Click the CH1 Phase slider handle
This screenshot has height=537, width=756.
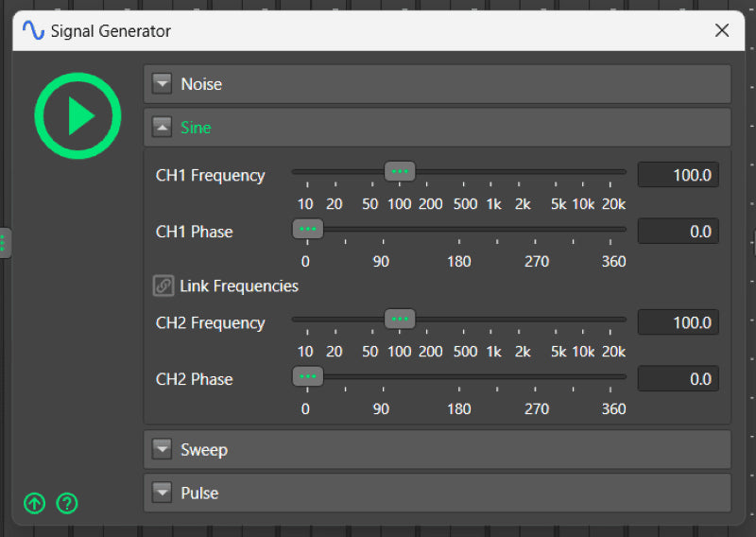306,229
